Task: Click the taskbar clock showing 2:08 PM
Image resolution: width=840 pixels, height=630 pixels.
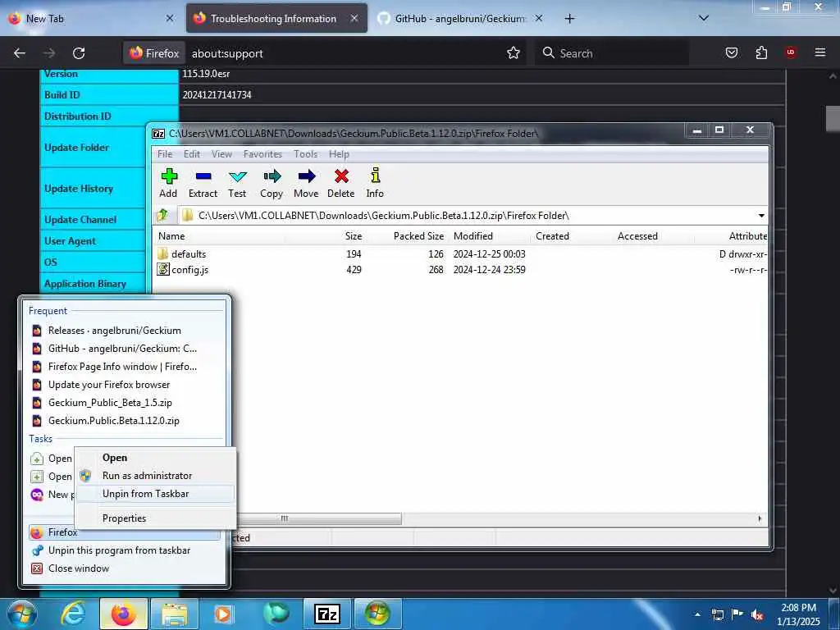Action: (x=798, y=614)
